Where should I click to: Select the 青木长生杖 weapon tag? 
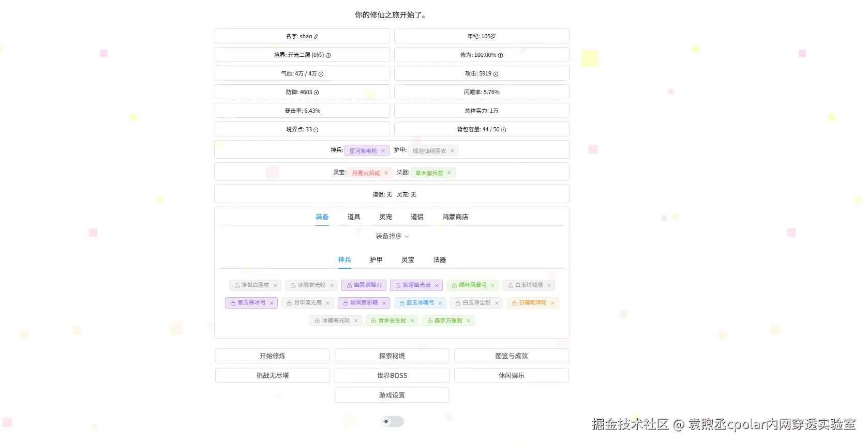click(x=392, y=321)
